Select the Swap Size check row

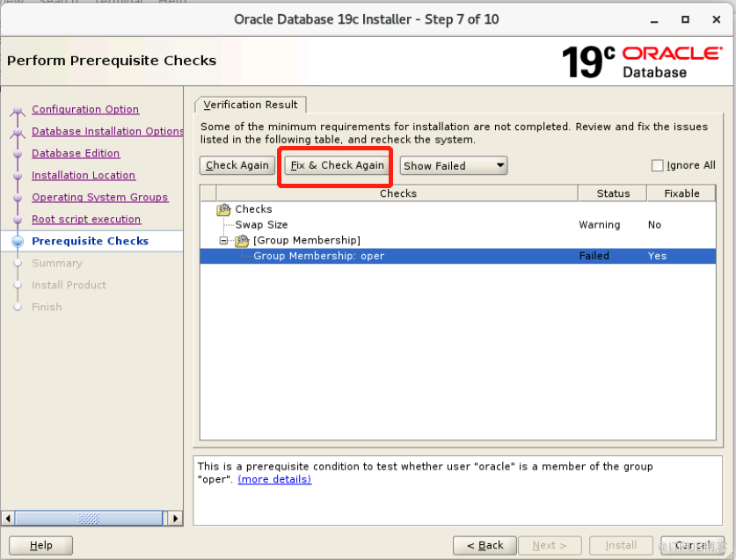[261, 225]
